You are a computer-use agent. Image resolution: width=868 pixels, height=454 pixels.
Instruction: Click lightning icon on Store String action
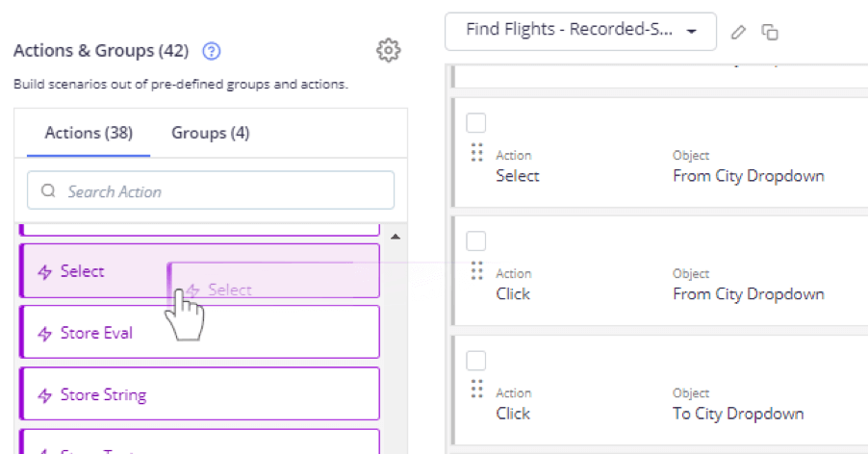coord(45,395)
